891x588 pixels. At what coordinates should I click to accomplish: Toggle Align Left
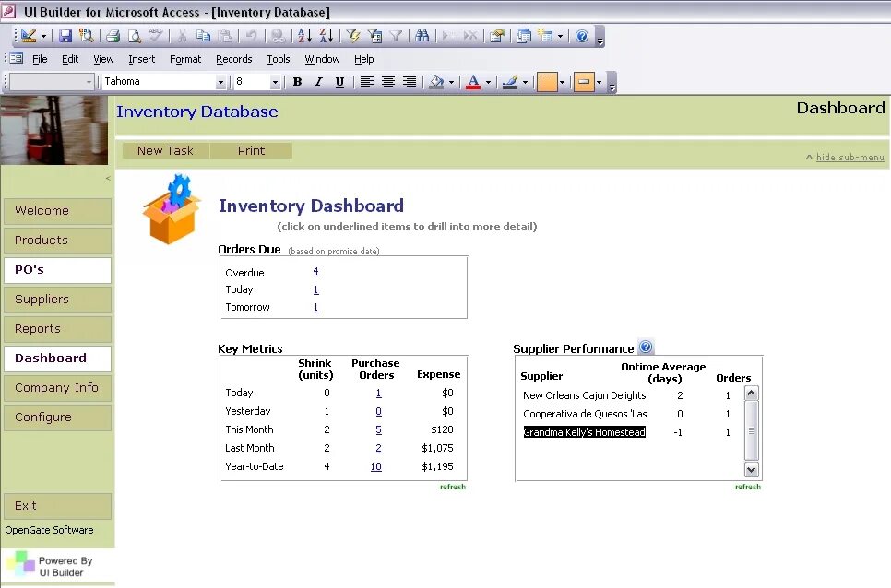point(366,82)
